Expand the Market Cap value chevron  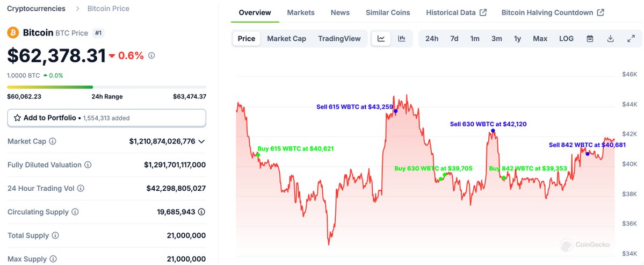(x=201, y=141)
